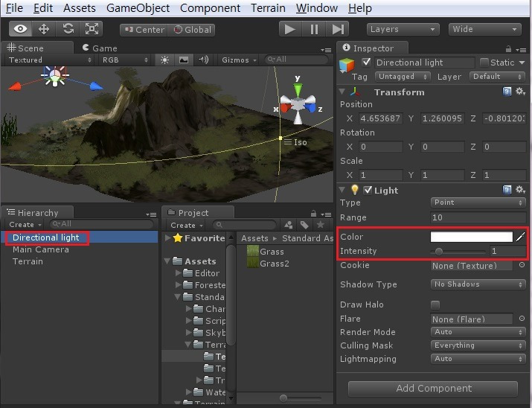The width and height of the screenshot is (532, 408).
Task: Open the Terrain menu
Action: [x=268, y=7]
